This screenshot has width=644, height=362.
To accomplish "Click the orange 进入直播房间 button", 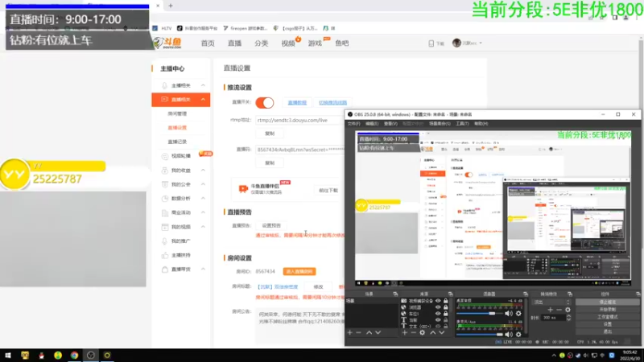I will (x=299, y=272).
